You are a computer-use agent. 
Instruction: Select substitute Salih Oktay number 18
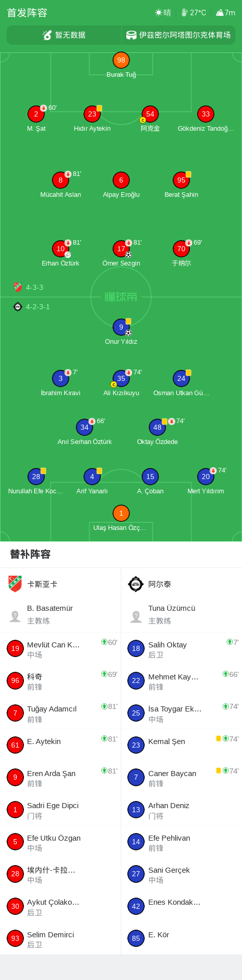pyautogui.click(x=181, y=649)
